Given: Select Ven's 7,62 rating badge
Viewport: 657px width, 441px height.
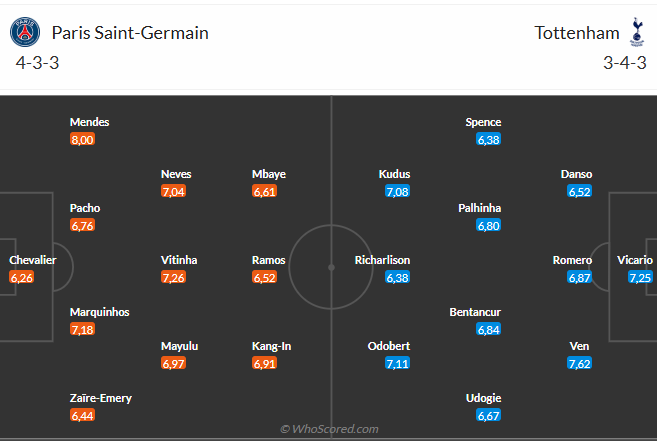Looking at the screenshot, I should point(579,364).
